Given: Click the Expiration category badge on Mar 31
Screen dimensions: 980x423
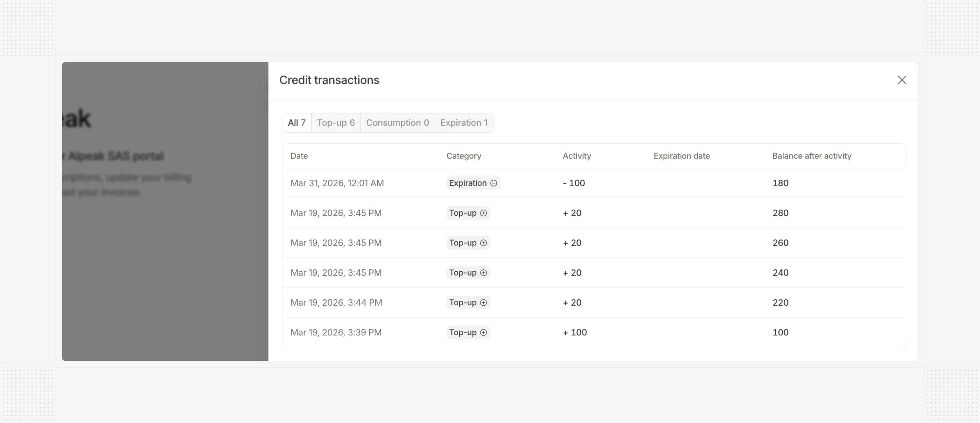Looking at the screenshot, I should click(473, 183).
